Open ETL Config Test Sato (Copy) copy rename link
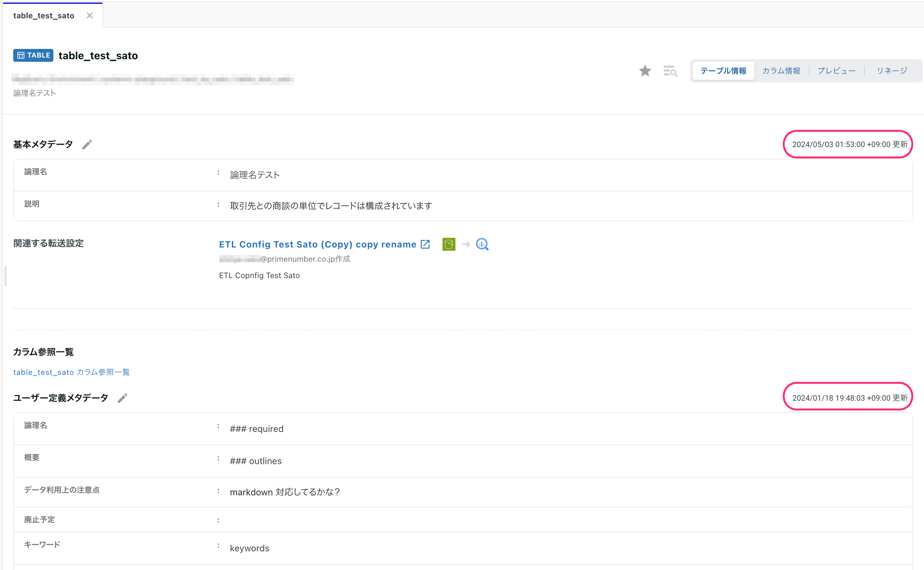 (317, 244)
